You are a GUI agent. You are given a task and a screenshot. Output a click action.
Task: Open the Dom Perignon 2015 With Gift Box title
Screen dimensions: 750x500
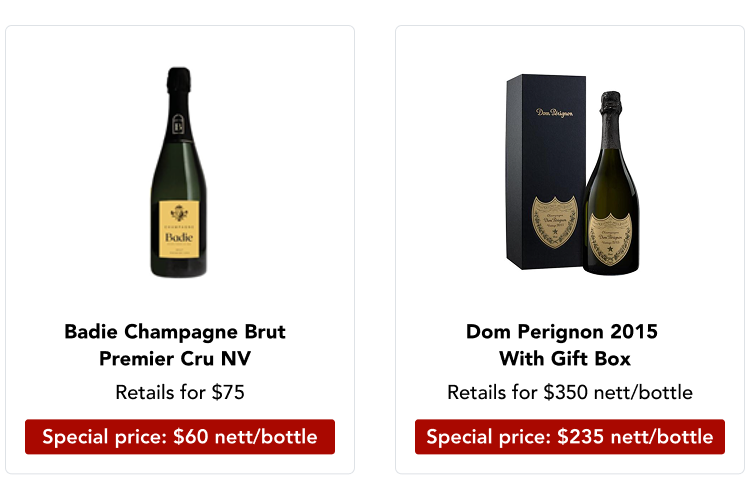coord(565,344)
